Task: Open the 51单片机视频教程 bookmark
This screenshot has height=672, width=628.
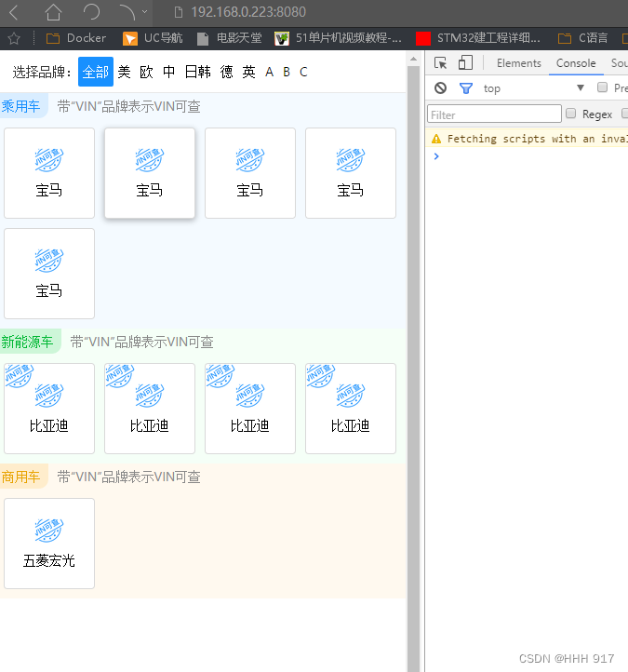Action: pyautogui.click(x=338, y=38)
